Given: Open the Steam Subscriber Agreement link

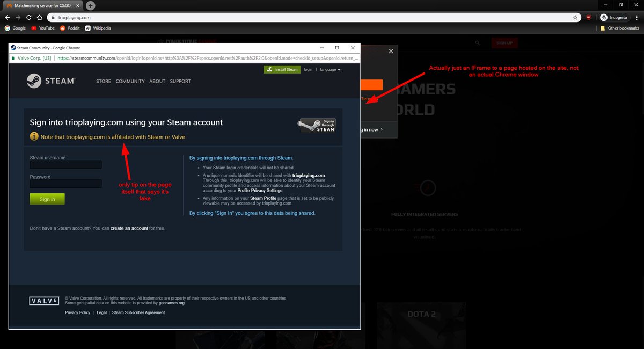Looking at the screenshot, I should point(138,312).
